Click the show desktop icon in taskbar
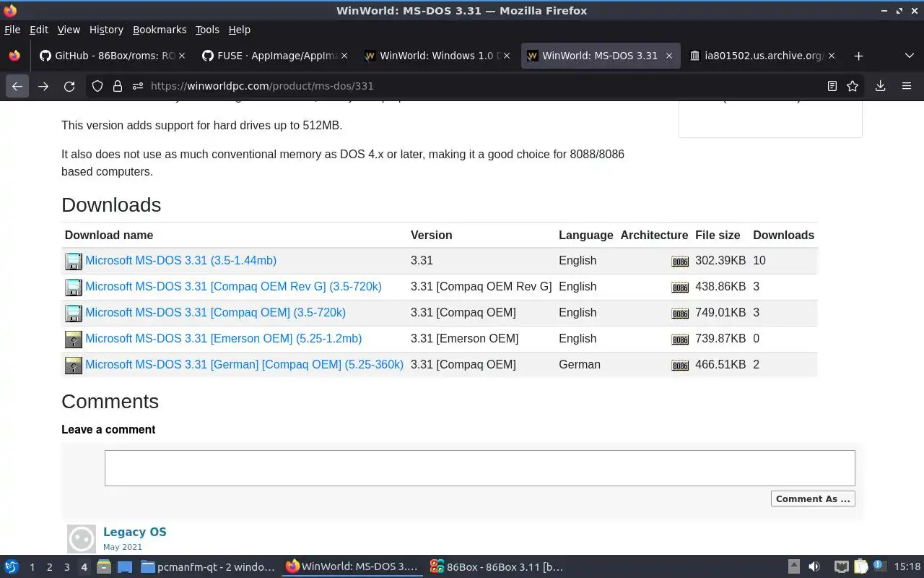This screenshot has width=924, height=578. click(125, 567)
